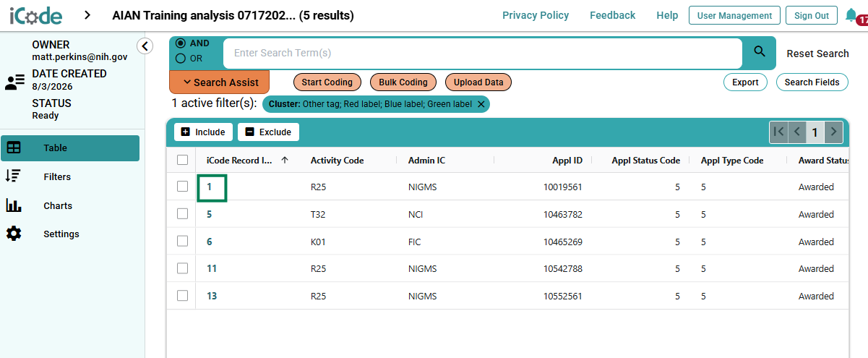Click the minus icon on Exclude button
Image resolution: width=868 pixels, height=358 pixels.
pos(250,132)
